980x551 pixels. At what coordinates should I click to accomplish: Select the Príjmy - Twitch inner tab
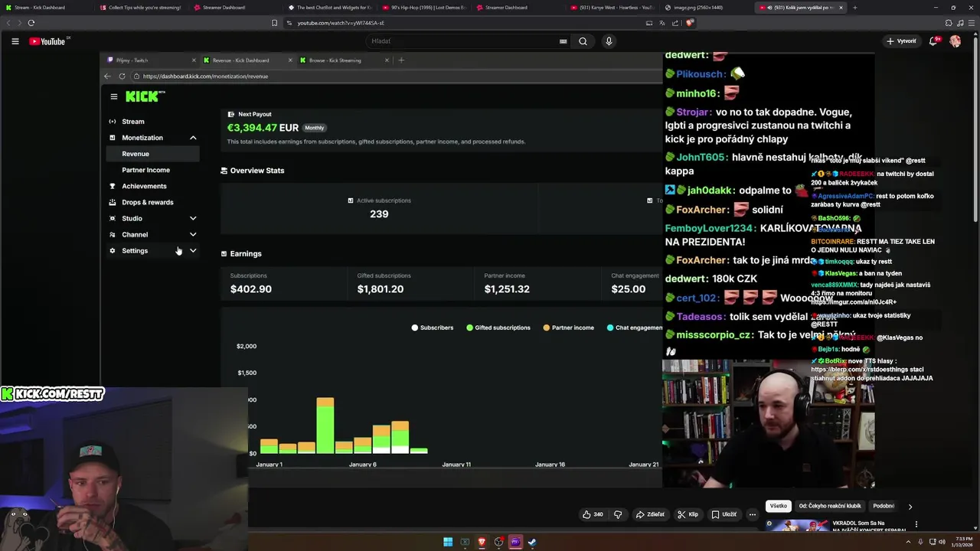click(x=151, y=60)
